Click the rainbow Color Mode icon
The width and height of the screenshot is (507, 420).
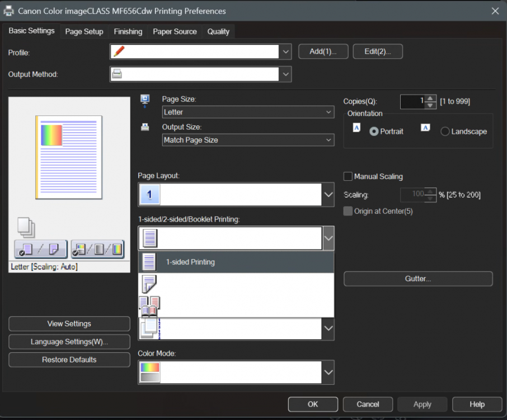(149, 372)
